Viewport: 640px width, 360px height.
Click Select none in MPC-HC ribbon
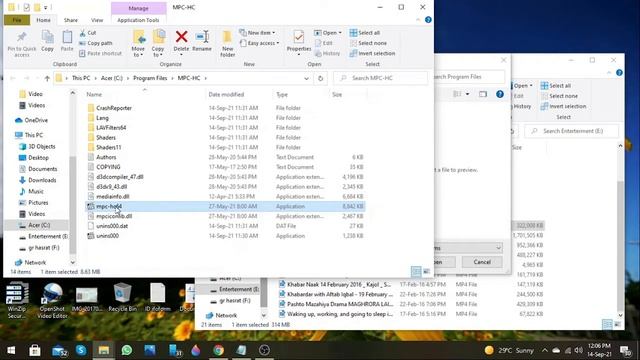pyautogui.click(x=368, y=43)
